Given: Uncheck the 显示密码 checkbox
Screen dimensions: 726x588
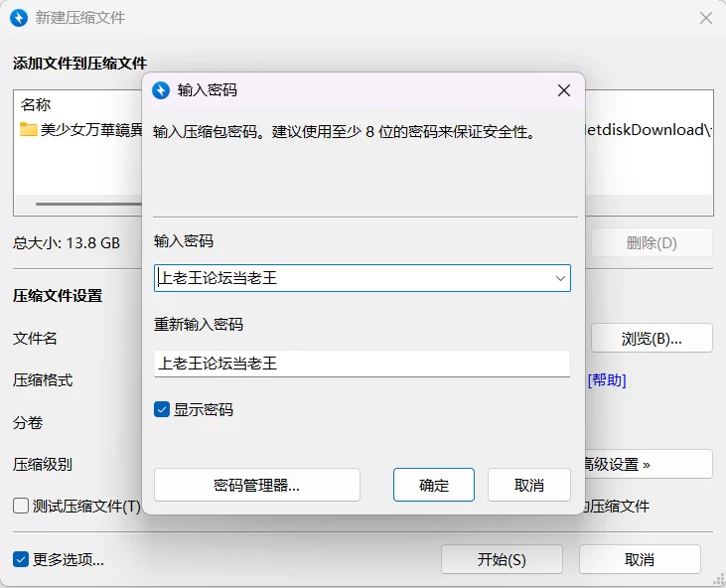Looking at the screenshot, I should tap(162, 409).
